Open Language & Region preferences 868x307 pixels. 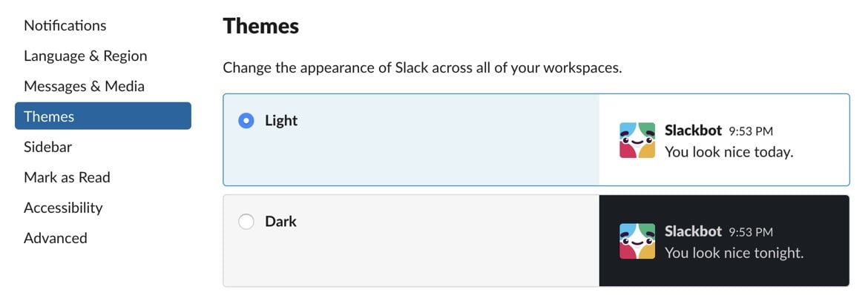pos(85,56)
